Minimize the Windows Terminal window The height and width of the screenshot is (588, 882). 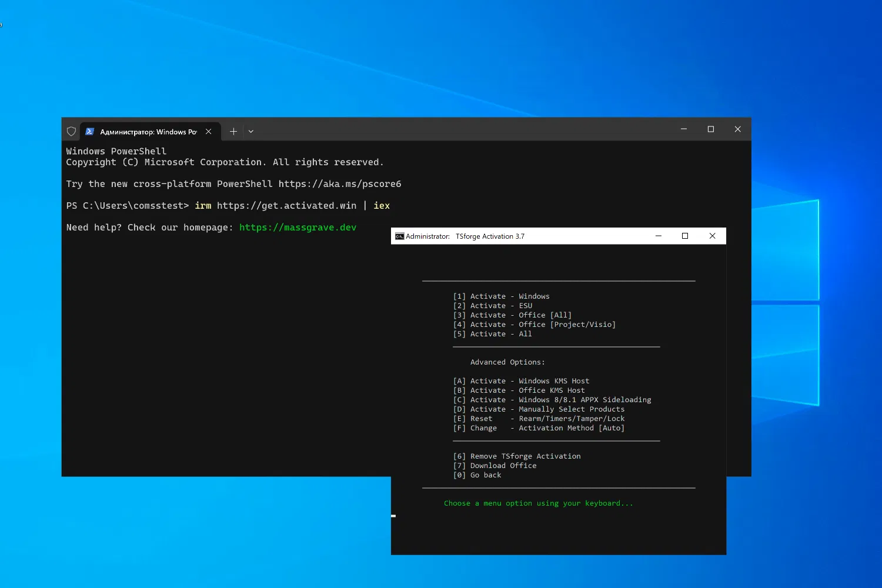pos(684,129)
